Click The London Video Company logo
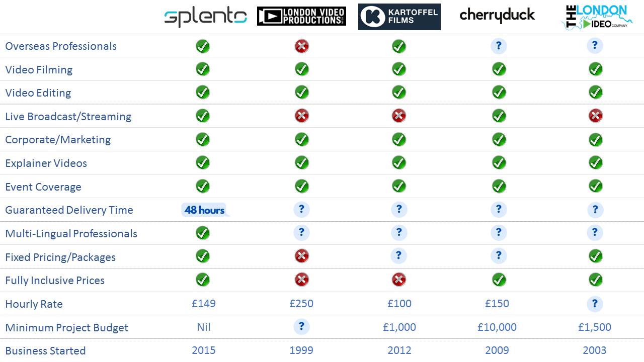The width and height of the screenshot is (644, 362). pos(597,17)
